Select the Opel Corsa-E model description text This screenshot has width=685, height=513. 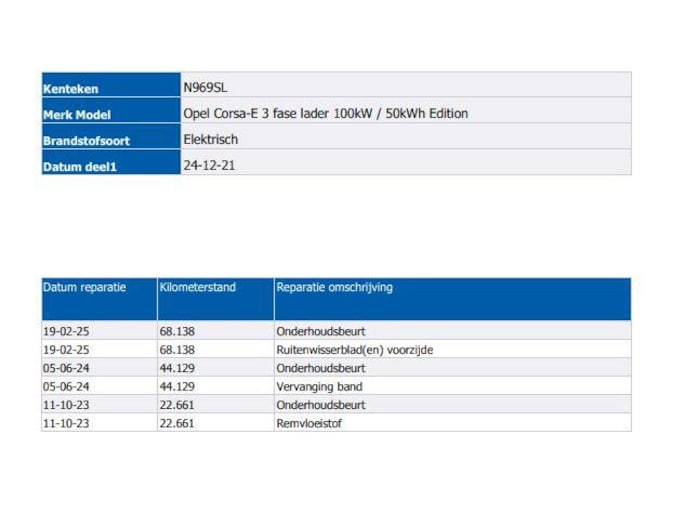(x=325, y=113)
